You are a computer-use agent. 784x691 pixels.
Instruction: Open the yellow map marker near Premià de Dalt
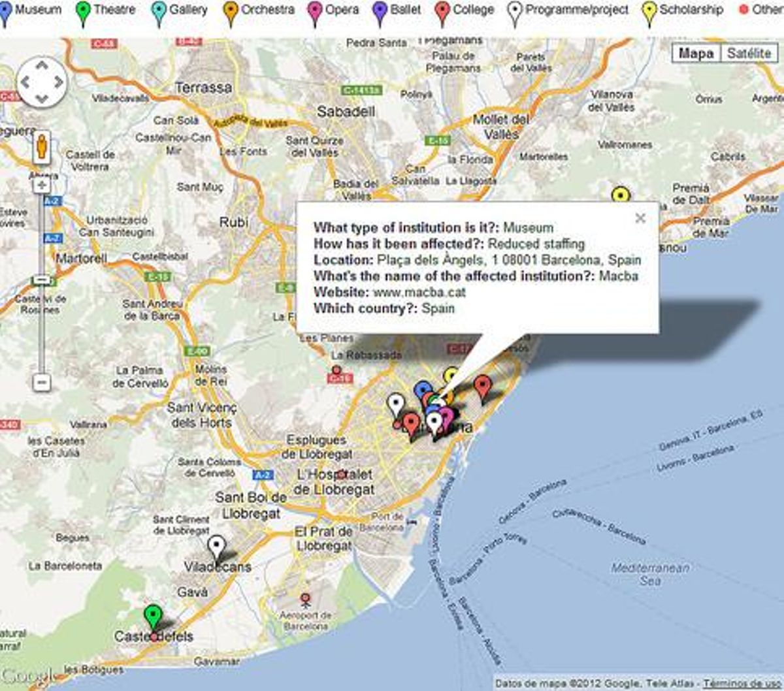point(620,195)
